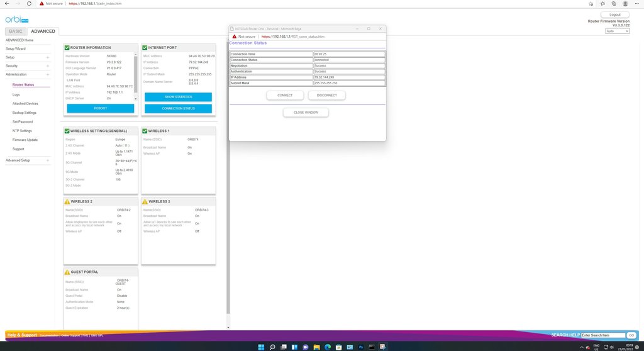This screenshot has width=644, height=351.
Task: Click the Wireless Settings(General) green check icon
Action: click(67, 131)
